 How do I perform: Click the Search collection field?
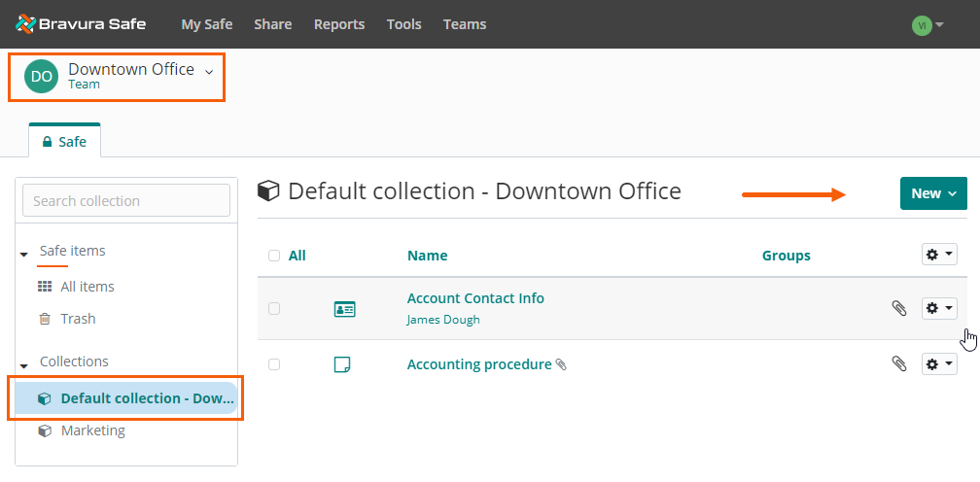coord(126,201)
